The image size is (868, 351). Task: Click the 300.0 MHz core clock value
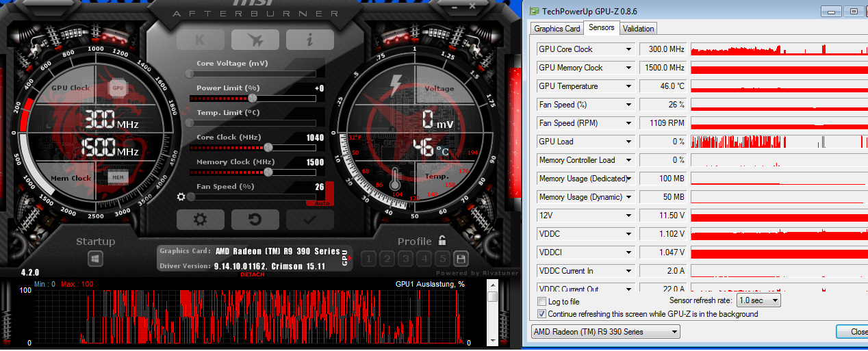coord(663,49)
